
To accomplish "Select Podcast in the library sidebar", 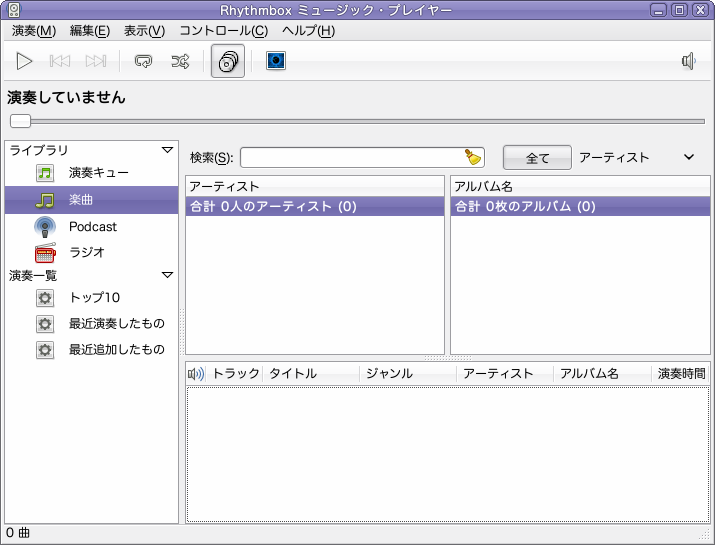I will [x=91, y=227].
